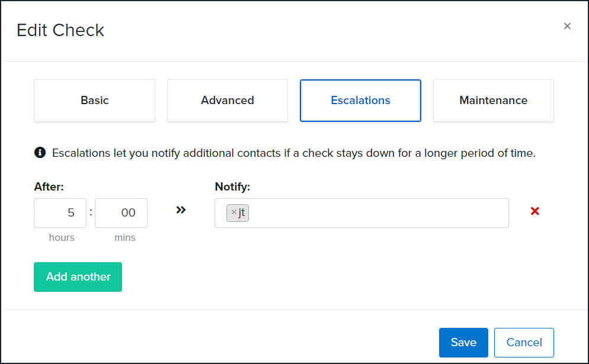Click the Notify: label

point(232,186)
